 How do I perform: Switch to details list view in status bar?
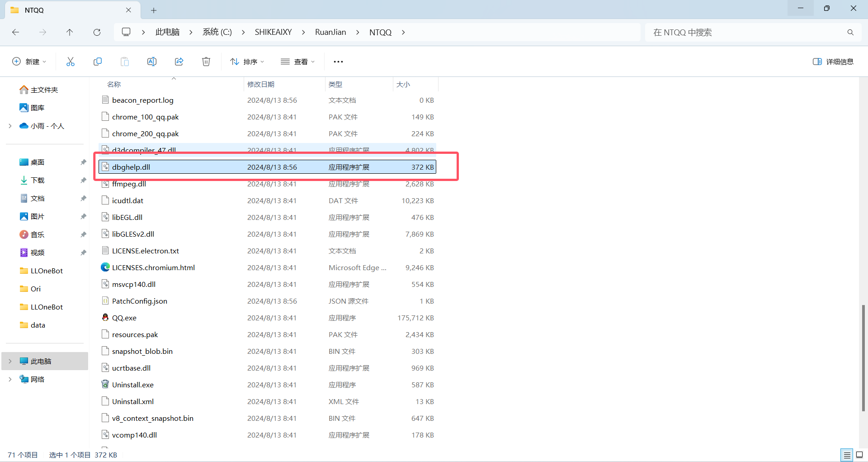[x=847, y=455]
